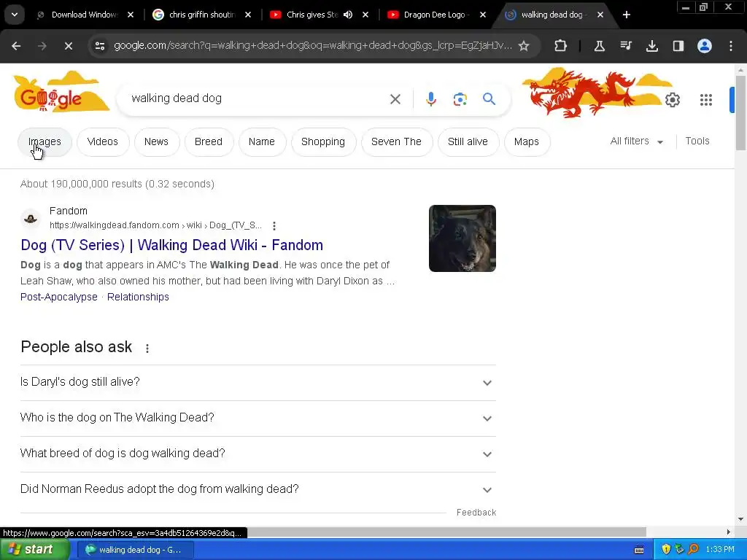Expand 'Who is the dog on The Walking Dead?'
This screenshot has width=747, height=560.
(258, 418)
